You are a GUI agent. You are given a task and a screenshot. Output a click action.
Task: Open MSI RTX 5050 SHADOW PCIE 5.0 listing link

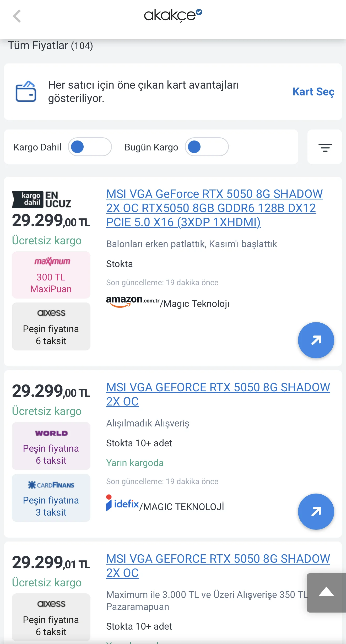pyautogui.click(x=214, y=208)
